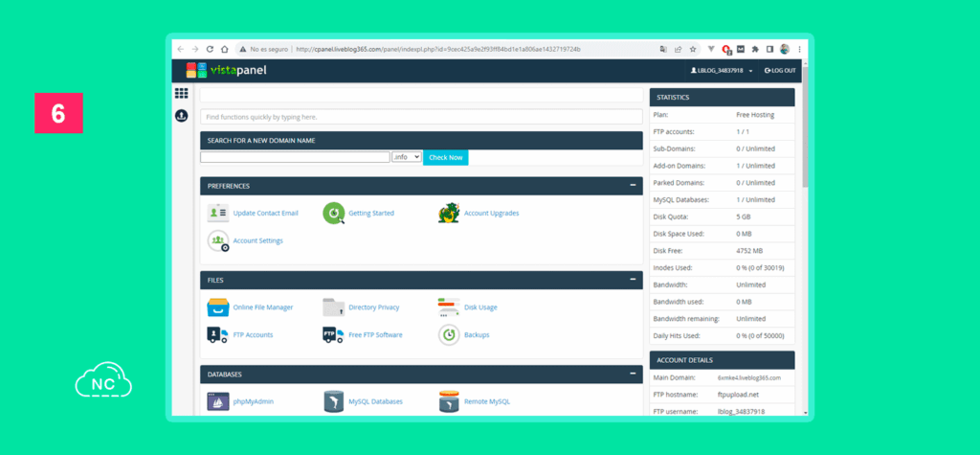Click the grid menu icon in sidebar
Viewport: 980px width, 455px height.
181,93
